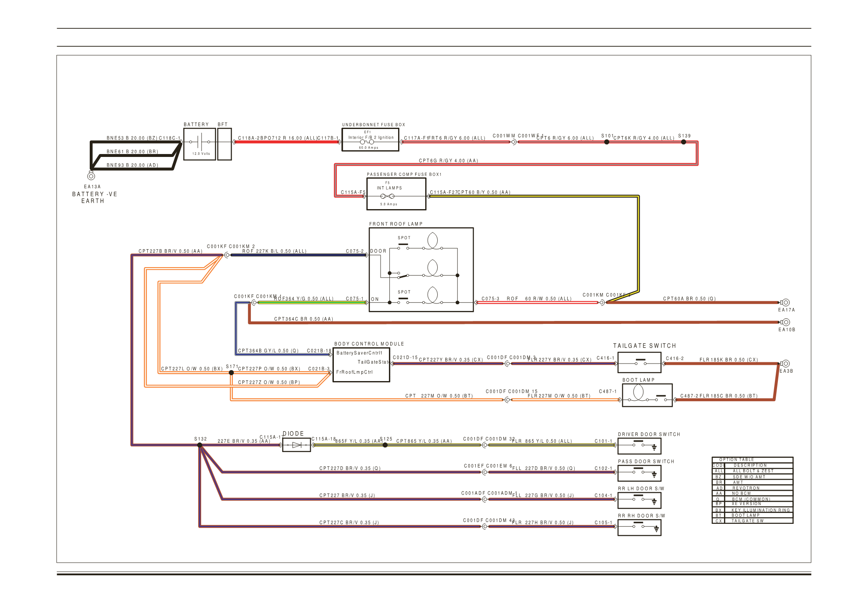Click the Pass Door Switch symbol
The image size is (868, 614).
639,473
